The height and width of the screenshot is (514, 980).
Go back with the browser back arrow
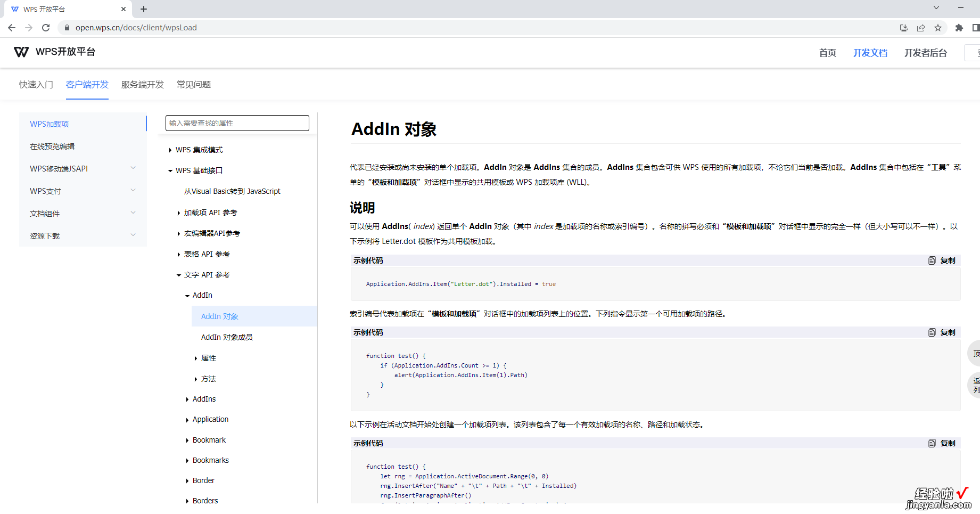[12, 28]
